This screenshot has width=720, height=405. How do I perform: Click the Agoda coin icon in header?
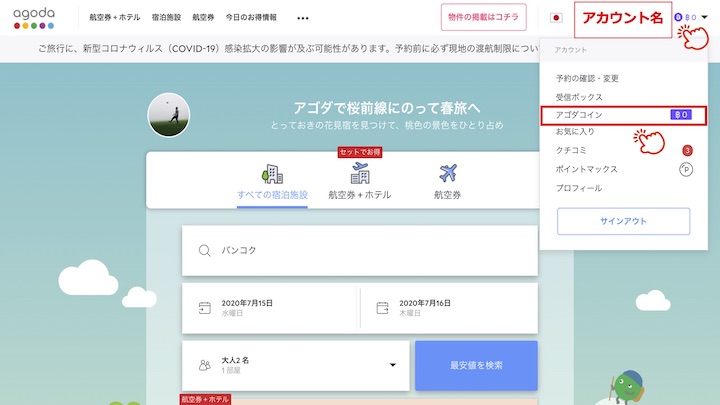pyautogui.click(x=678, y=17)
